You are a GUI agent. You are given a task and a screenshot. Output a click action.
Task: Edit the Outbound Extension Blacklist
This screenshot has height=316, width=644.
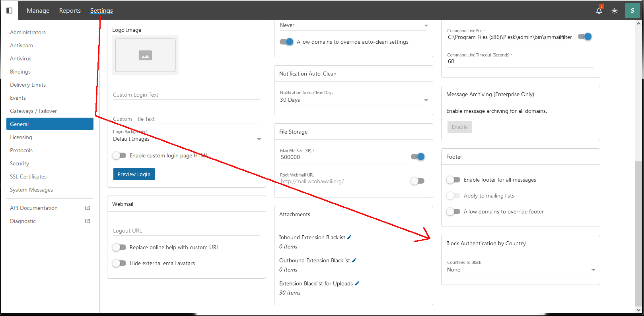pyautogui.click(x=354, y=260)
